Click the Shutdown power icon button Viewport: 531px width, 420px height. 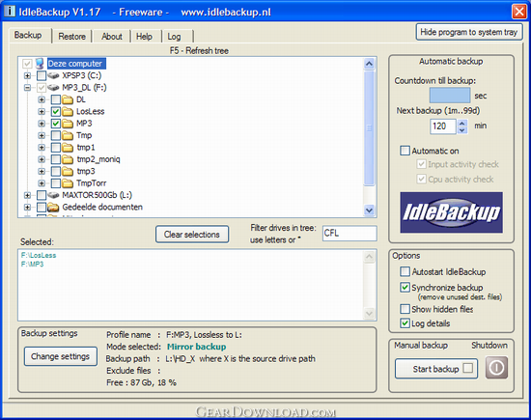click(x=496, y=367)
